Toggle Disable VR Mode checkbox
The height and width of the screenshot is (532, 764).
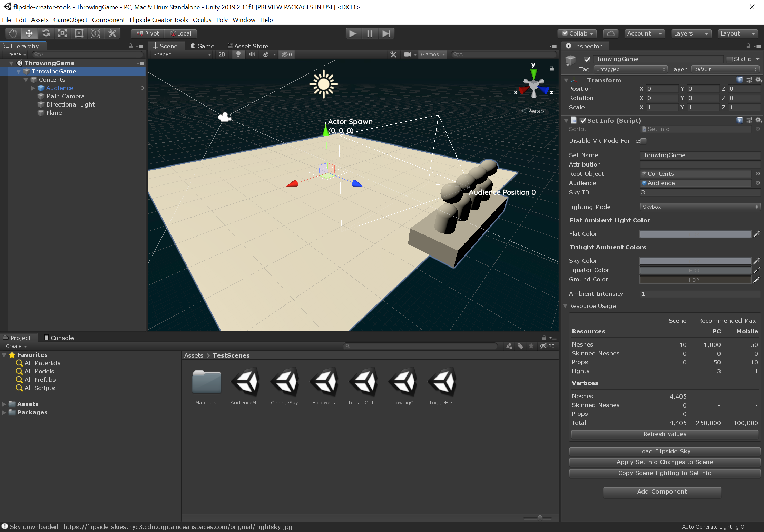pyautogui.click(x=644, y=141)
